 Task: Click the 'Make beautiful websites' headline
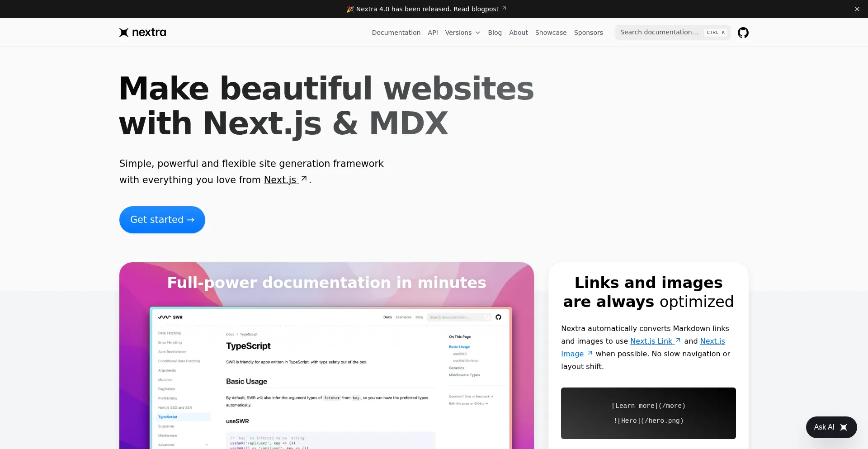tap(326, 105)
